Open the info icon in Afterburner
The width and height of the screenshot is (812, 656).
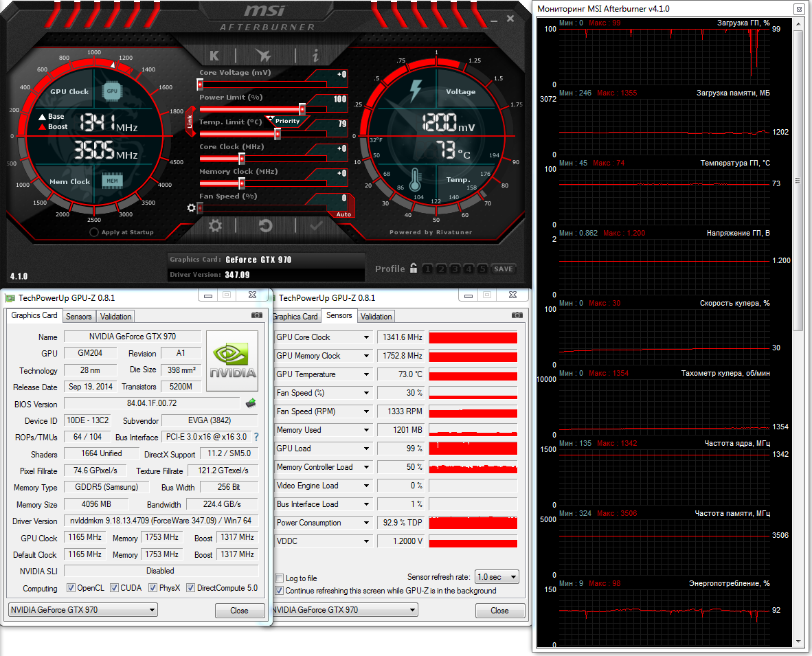(x=315, y=56)
